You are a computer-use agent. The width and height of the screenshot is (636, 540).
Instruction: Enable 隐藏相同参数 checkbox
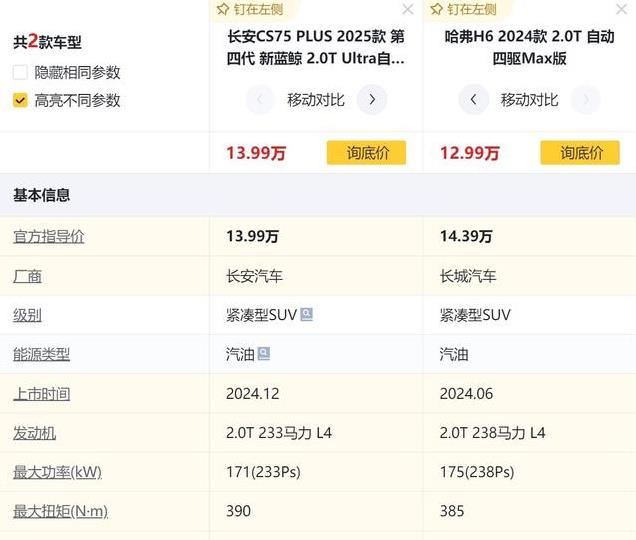20,72
